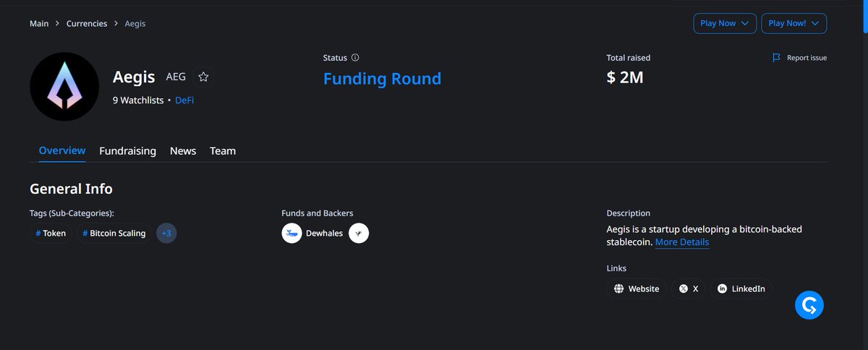Click the More Details link

[x=682, y=242]
